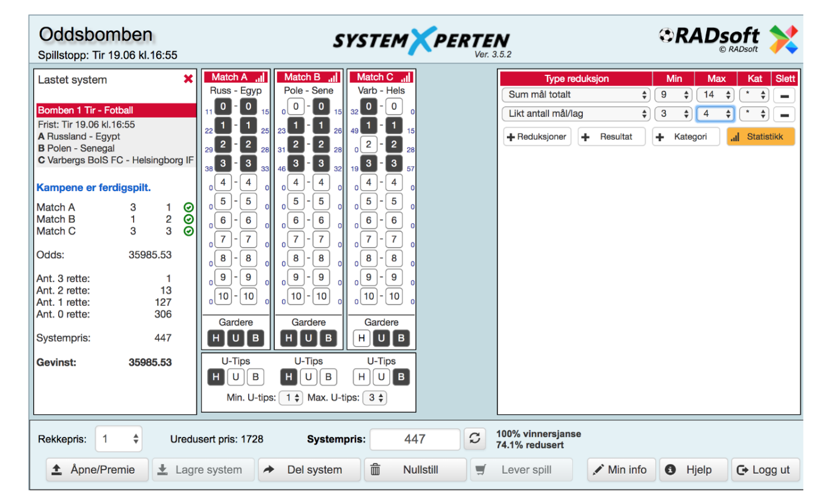
Task: Change Max value 14 for Sum mål totalt
Action: pos(715,94)
